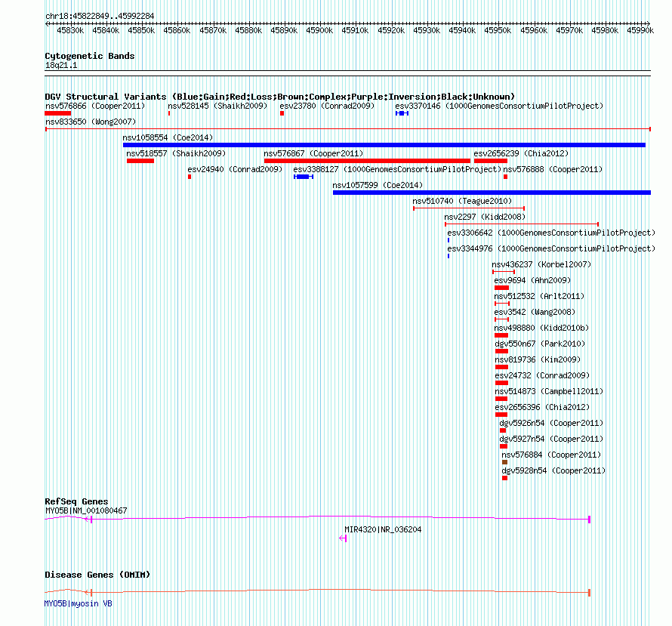The image size is (672, 626).
Task: Click the blue nsv1058554 gain bar
Action: click(x=384, y=145)
